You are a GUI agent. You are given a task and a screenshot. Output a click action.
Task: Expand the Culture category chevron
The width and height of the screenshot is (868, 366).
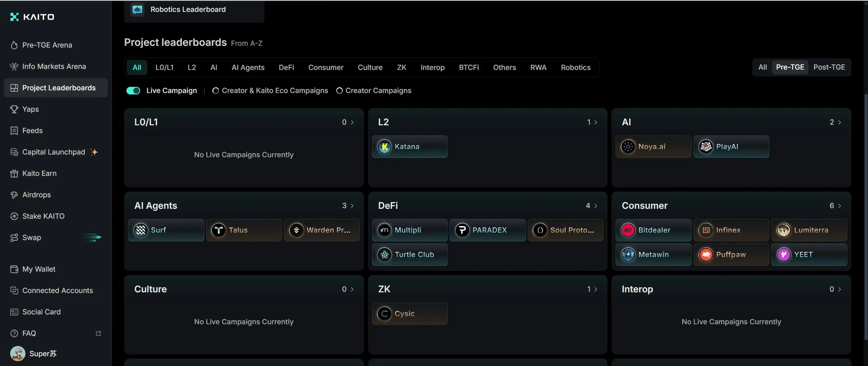[352, 289]
